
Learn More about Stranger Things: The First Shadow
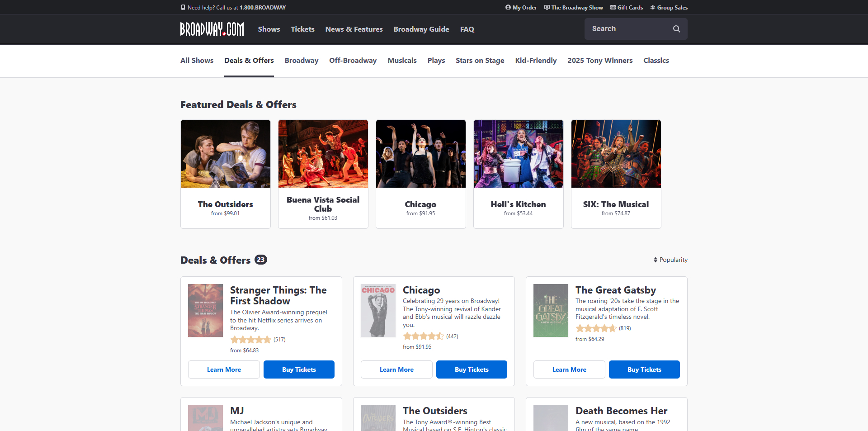click(x=224, y=369)
